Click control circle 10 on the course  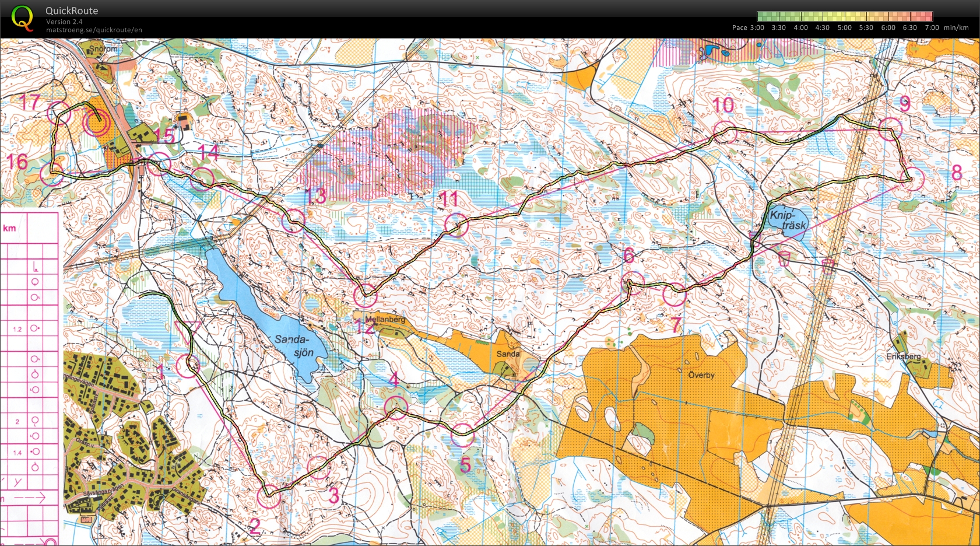tap(725, 133)
